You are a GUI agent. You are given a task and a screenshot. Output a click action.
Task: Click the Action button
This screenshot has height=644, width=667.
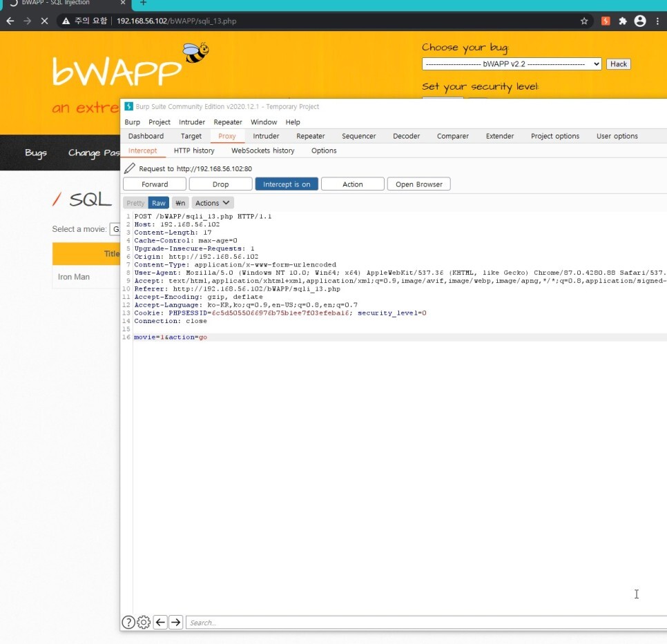tap(353, 184)
